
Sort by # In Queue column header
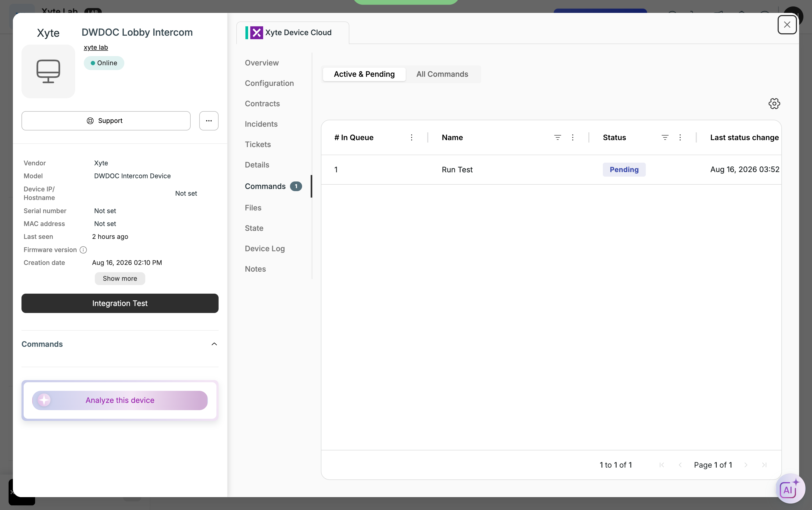coord(354,137)
